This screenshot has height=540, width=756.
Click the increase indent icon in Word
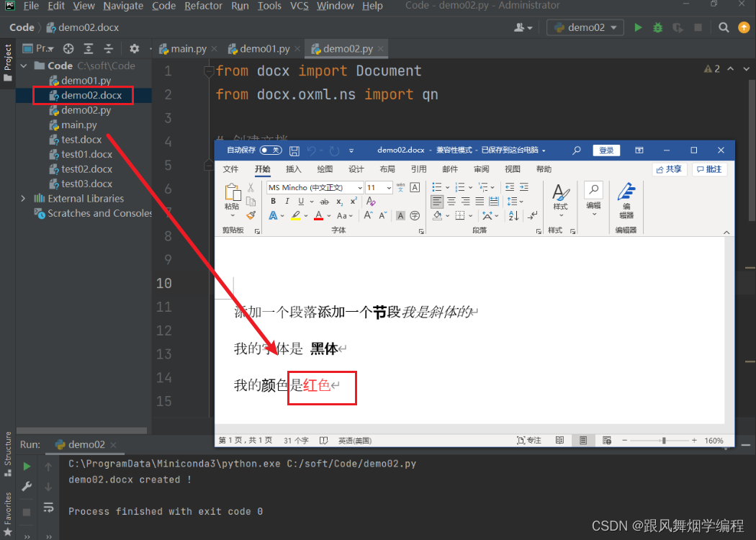pos(524,187)
